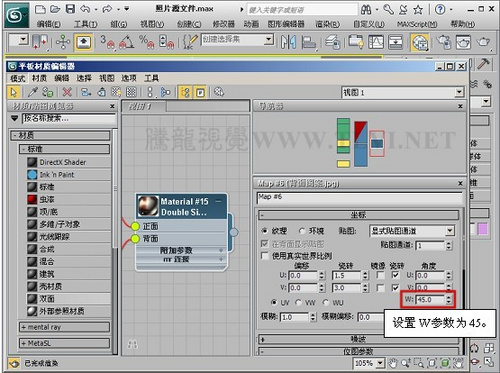The image size is (500, 373).
Task: Open the MAXScript(M) menu
Action: point(417,24)
